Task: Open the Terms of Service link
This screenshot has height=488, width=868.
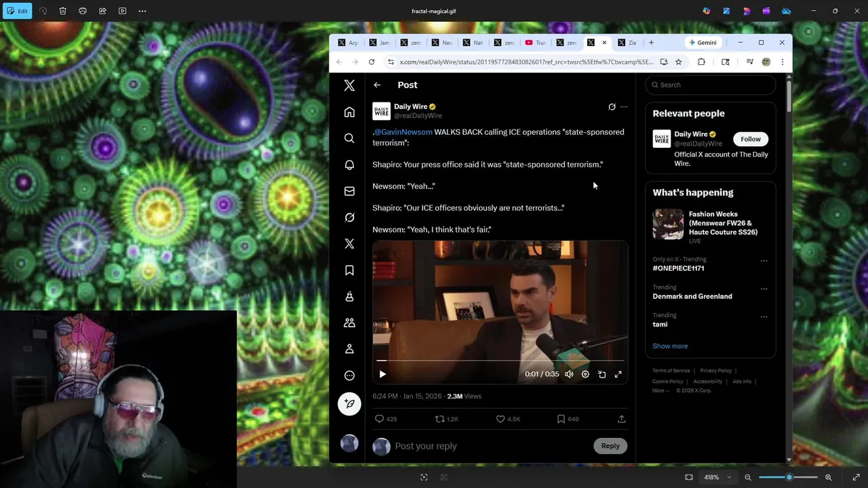Action: point(671,371)
